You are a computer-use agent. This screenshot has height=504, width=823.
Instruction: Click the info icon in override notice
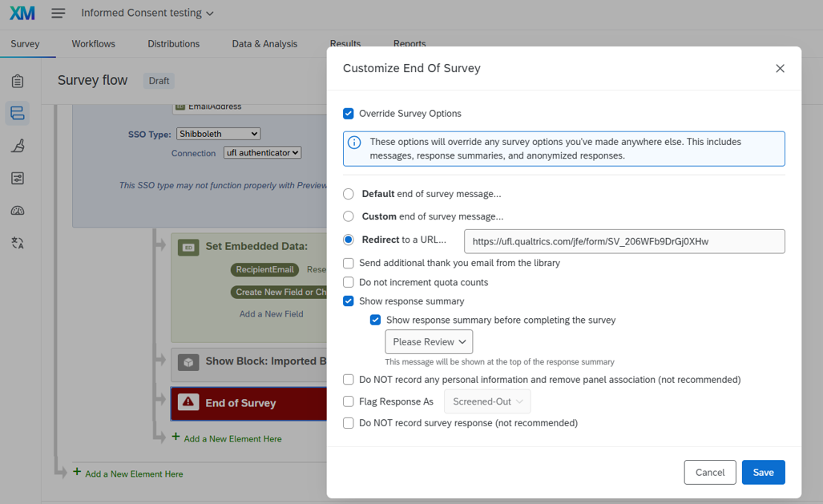pyautogui.click(x=354, y=143)
